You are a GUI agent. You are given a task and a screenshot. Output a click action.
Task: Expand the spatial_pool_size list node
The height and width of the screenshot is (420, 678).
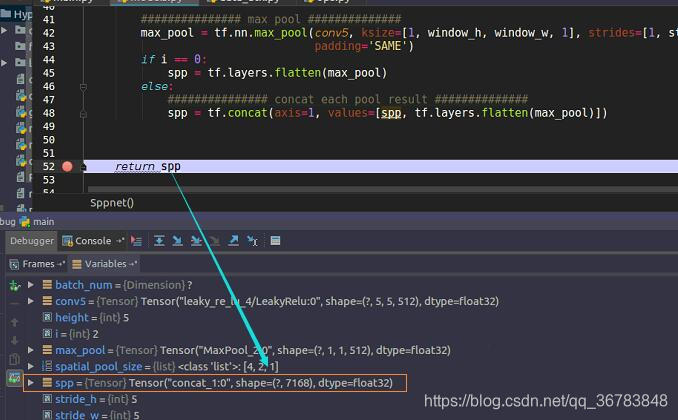(x=31, y=366)
